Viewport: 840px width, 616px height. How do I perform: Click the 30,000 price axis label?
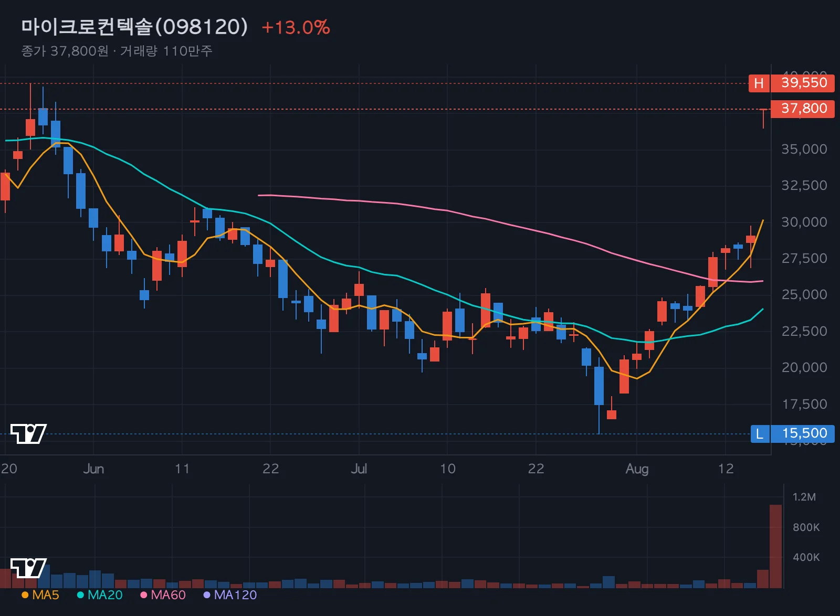[804, 222]
